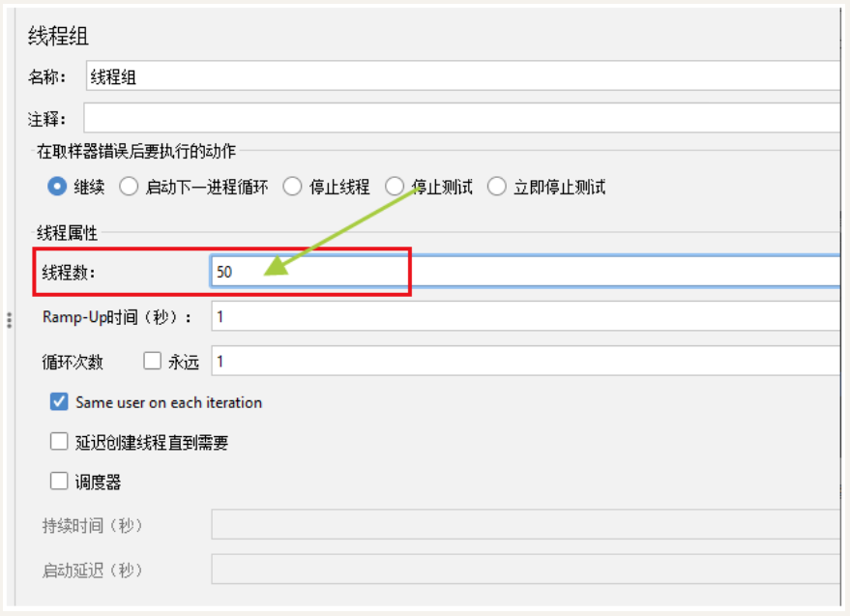Click the Ramp-Up时间（秒）label

tap(117, 317)
